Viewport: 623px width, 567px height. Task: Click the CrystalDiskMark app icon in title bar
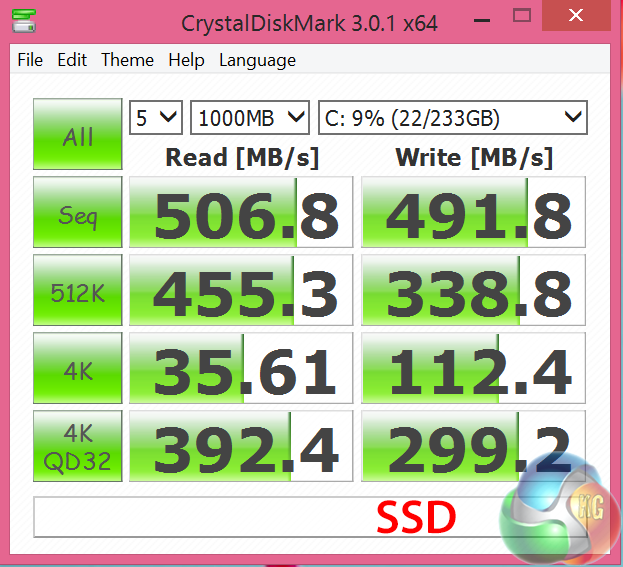pos(23,21)
